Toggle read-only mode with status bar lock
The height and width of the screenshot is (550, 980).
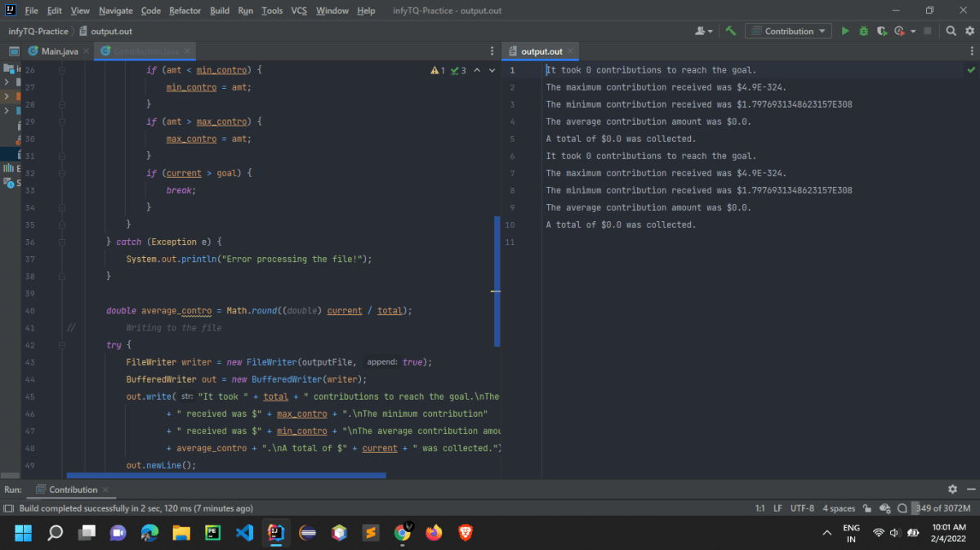[866, 508]
